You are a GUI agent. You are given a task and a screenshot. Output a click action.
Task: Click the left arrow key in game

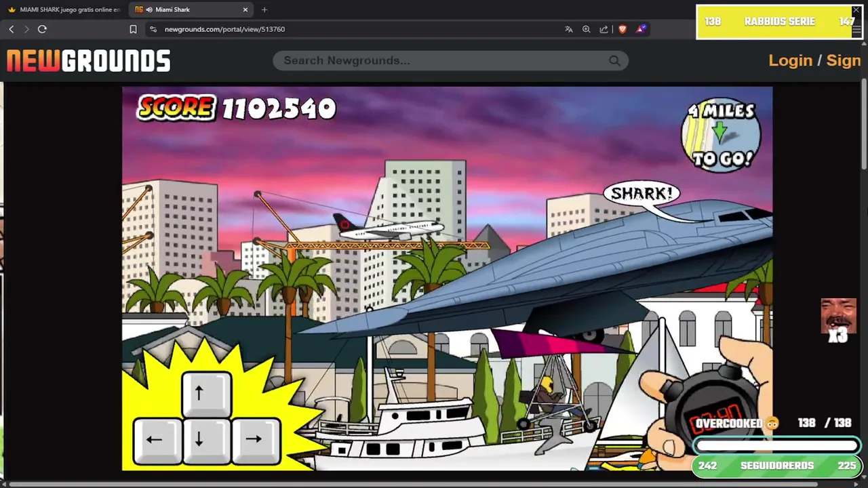pyautogui.click(x=157, y=441)
